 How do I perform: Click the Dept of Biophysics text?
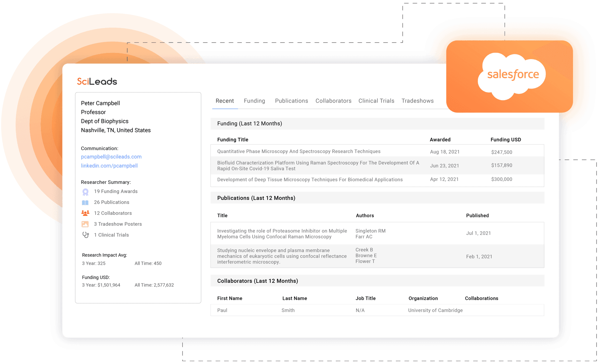point(105,121)
